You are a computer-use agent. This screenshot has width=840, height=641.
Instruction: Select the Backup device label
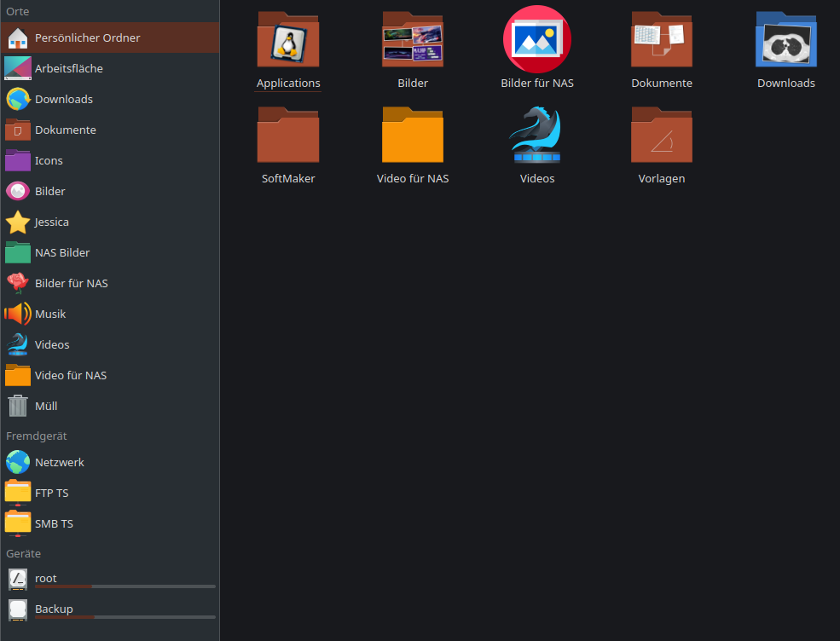click(x=54, y=609)
